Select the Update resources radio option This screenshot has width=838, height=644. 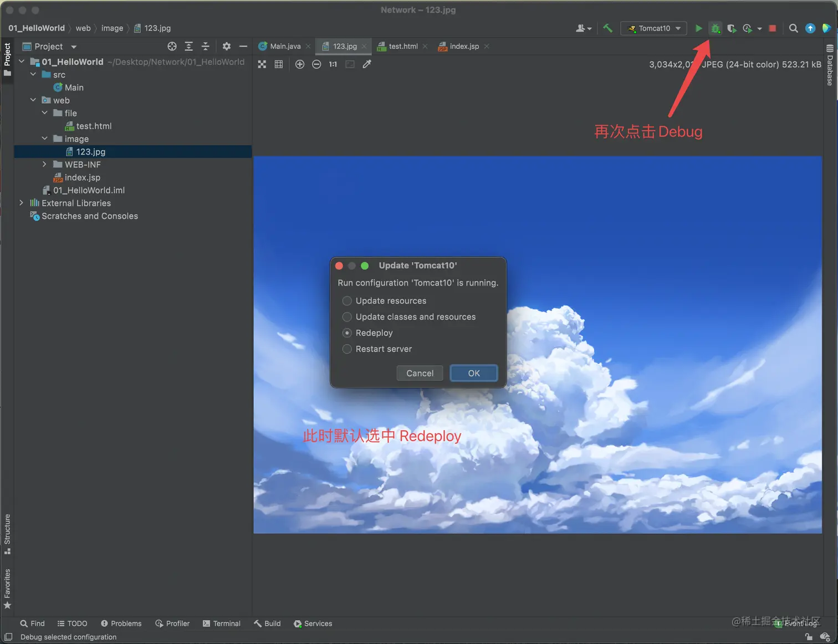coord(385,301)
